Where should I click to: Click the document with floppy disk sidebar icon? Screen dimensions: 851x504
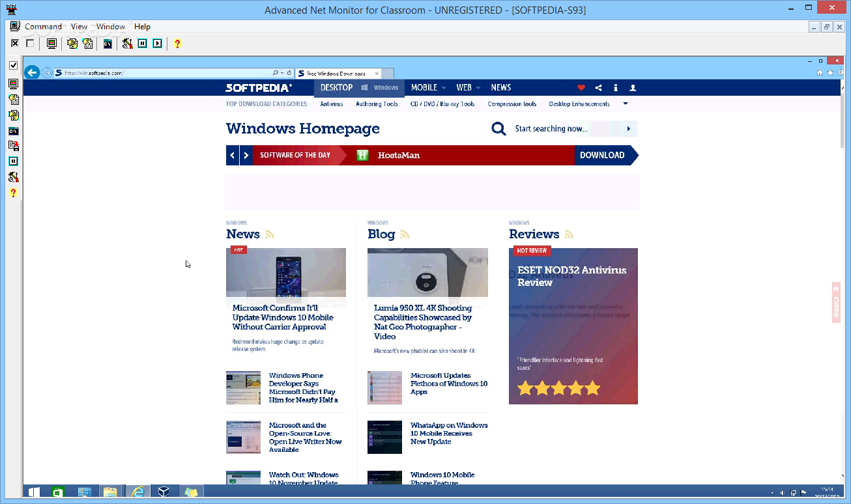(13, 146)
